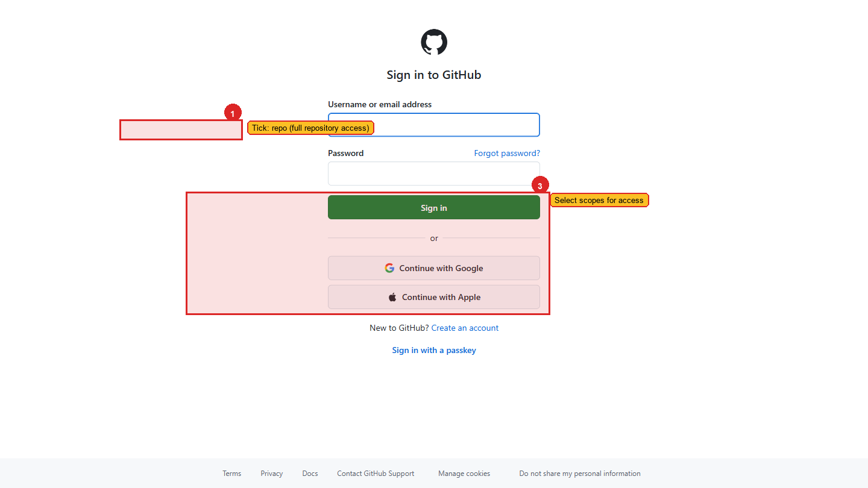Open the Docs footer link

tap(310, 474)
